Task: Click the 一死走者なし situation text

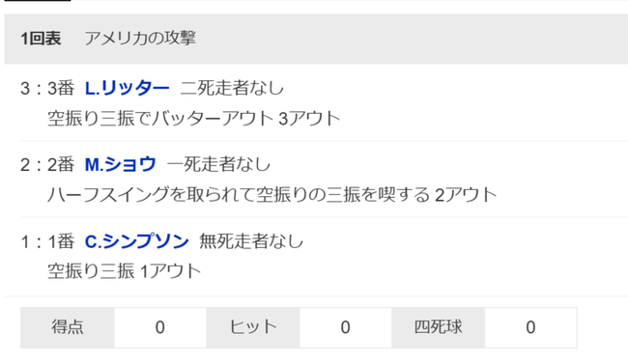Action: pyautogui.click(x=218, y=164)
